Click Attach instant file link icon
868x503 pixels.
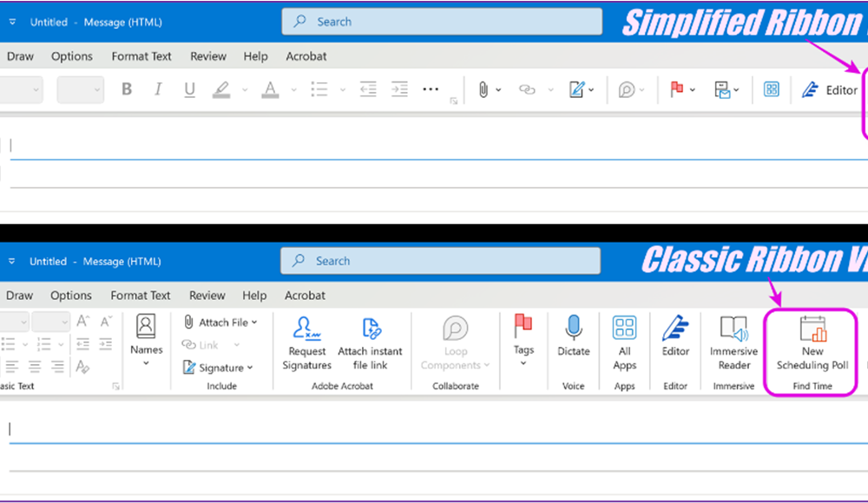[x=370, y=343]
